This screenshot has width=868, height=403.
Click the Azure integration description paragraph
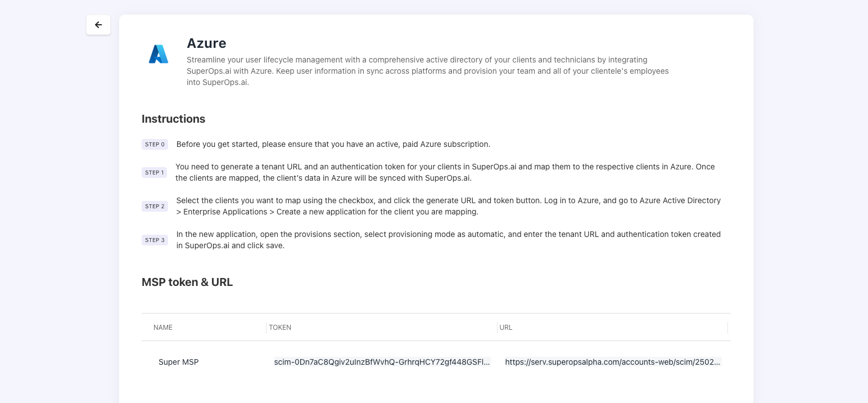(x=427, y=71)
